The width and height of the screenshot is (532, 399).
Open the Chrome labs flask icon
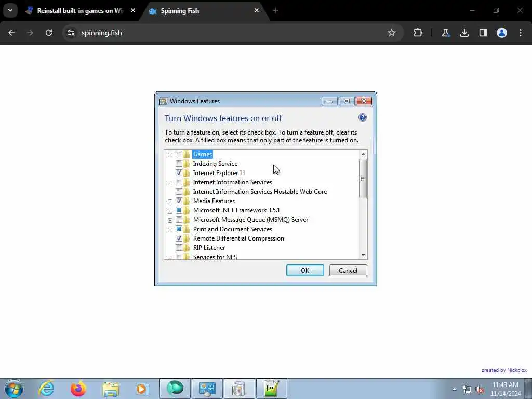[x=445, y=33]
